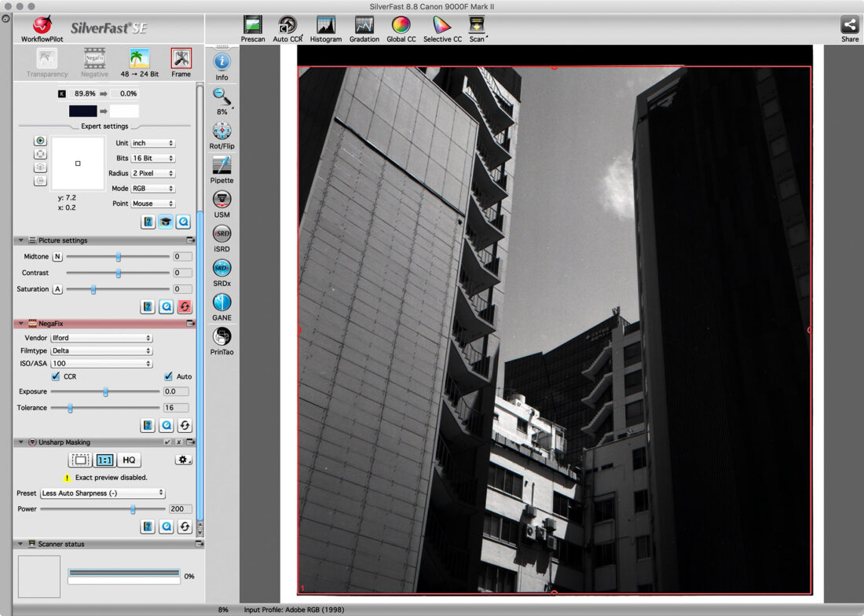
Task: Select the 48 → 24 Bit mode tab
Action: click(139, 60)
